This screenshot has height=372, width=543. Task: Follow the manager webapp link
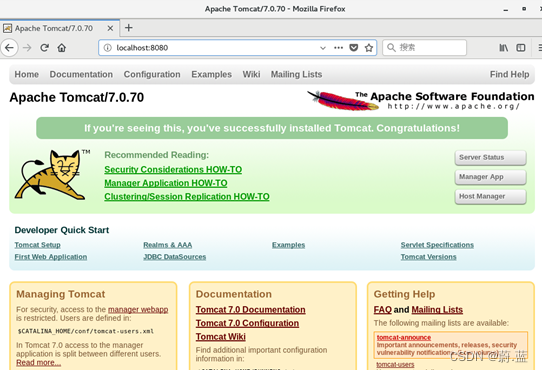point(138,309)
